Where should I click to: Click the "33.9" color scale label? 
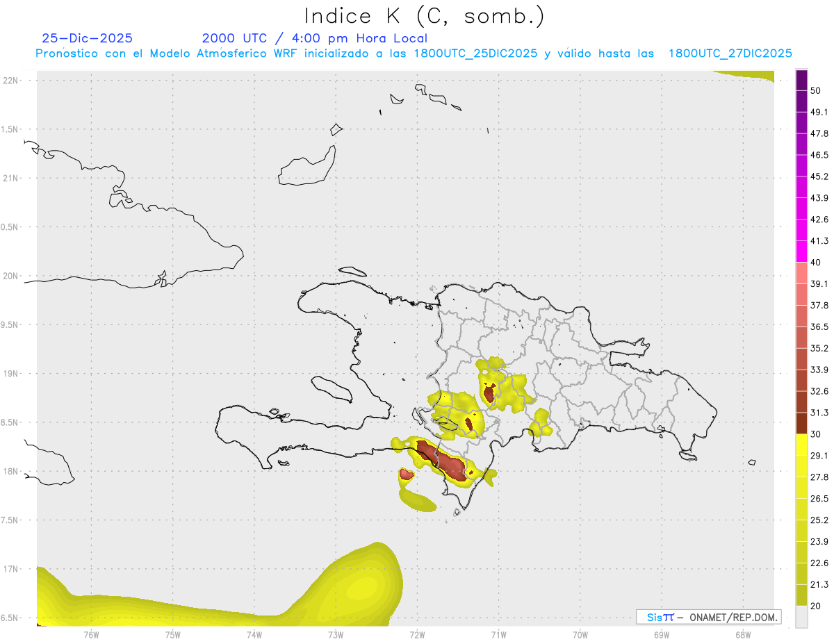(x=819, y=370)
